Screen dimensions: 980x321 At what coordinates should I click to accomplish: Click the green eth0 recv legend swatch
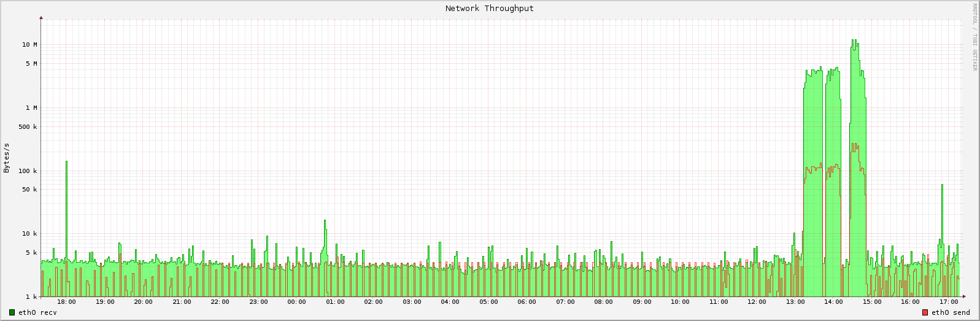tap(12, 313)
